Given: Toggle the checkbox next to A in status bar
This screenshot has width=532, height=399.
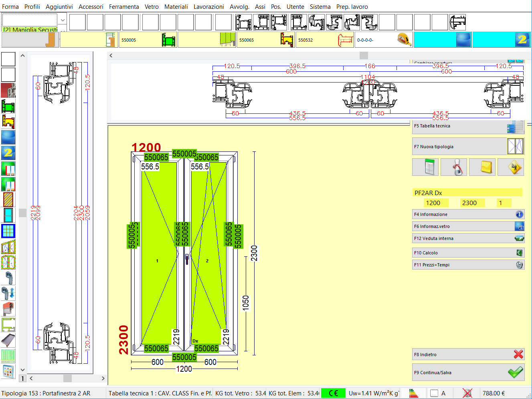Looking at the screenshot, I should click(x=434, y=393).
